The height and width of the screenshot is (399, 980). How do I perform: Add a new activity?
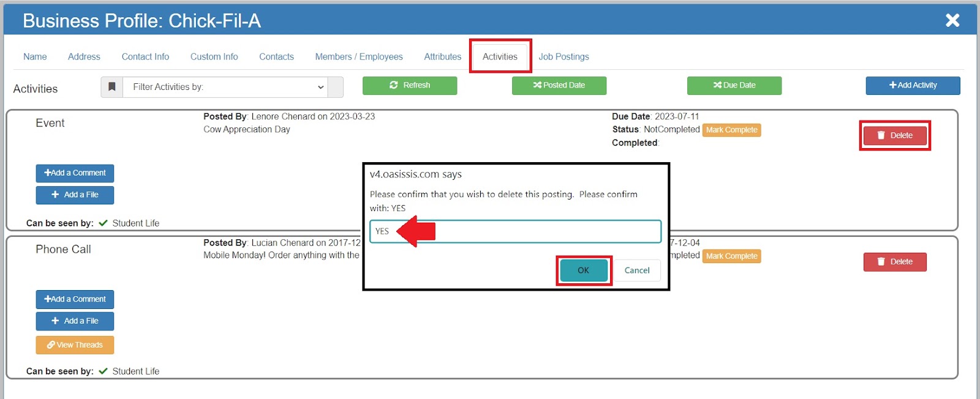coord(913,86)
